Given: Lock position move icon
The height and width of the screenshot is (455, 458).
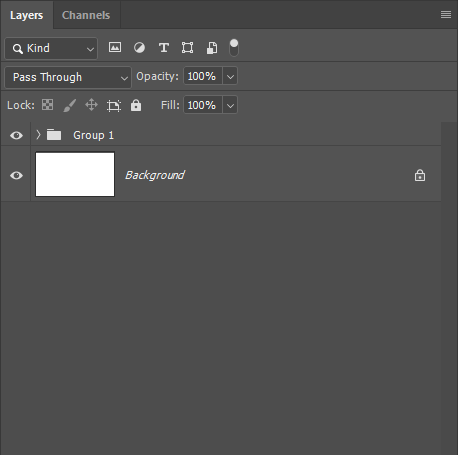Looking at the screenshot, I should click(91, 105).
